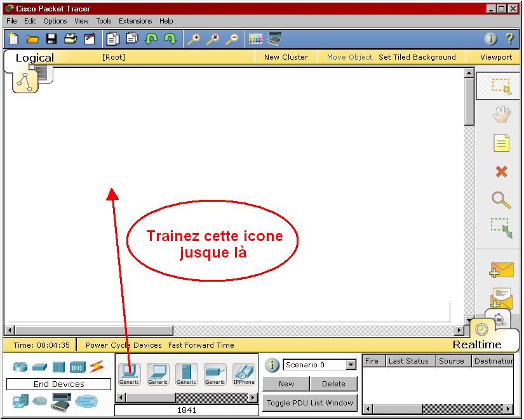Choose the Connections lightning bolt icon

coord(97,367)
